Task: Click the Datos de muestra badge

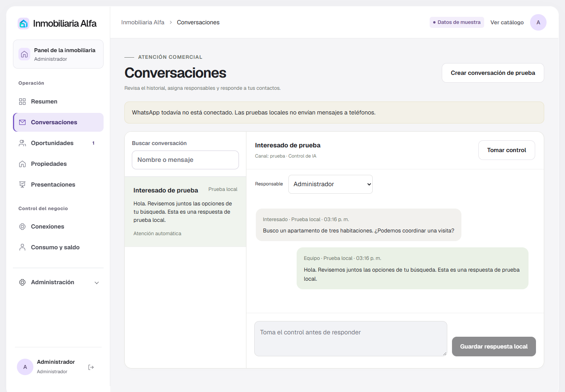Action: click(457, 22)
